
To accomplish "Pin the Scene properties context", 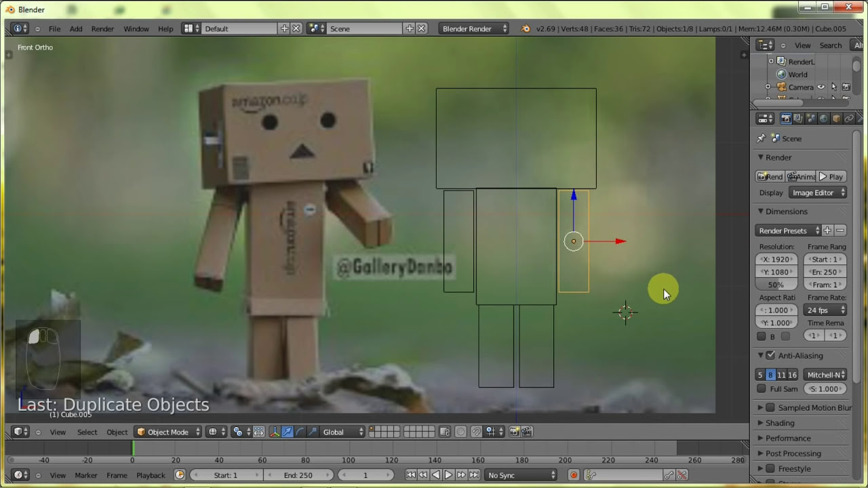I will click(761, 138).
